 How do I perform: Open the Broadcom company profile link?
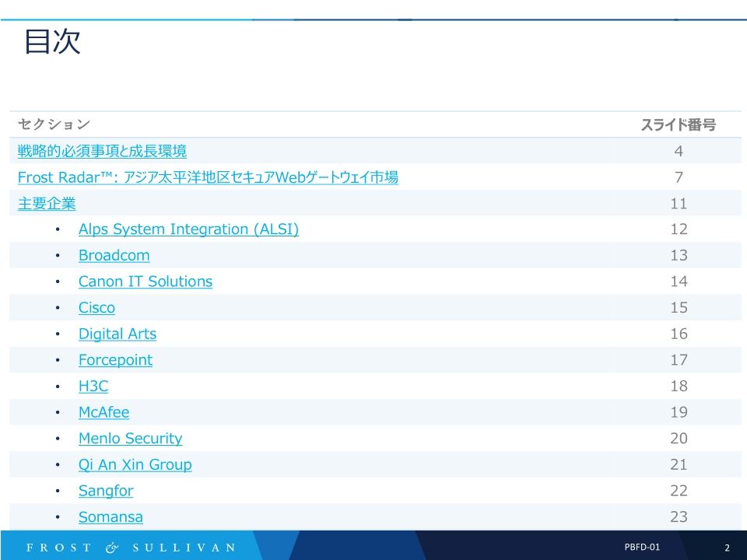[x=114, y=255]
